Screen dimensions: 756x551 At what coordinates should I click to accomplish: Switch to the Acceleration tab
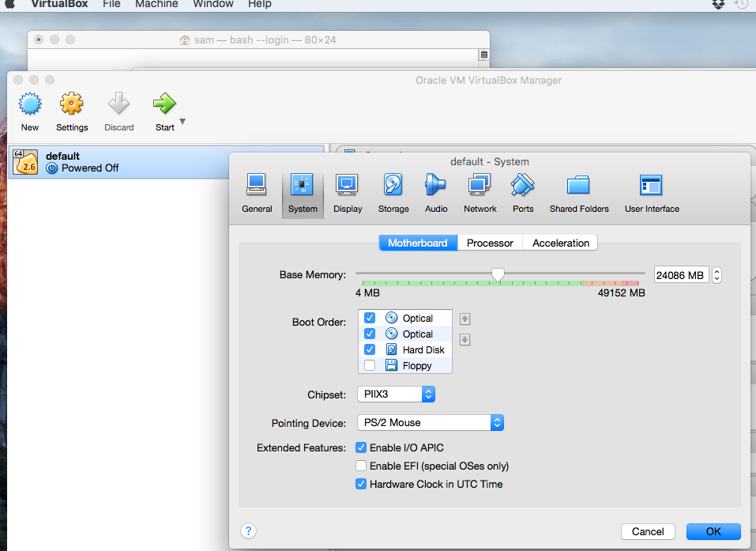tap(561, 243)
